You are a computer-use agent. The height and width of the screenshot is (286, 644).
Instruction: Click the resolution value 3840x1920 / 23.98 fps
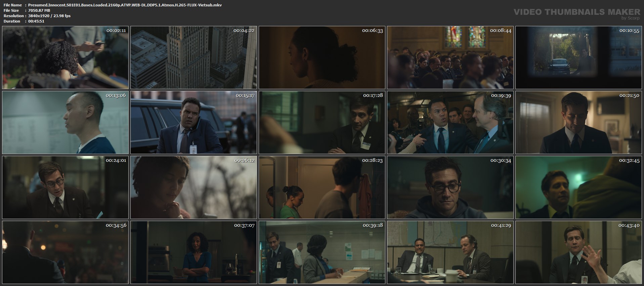(x=49, y=16)
